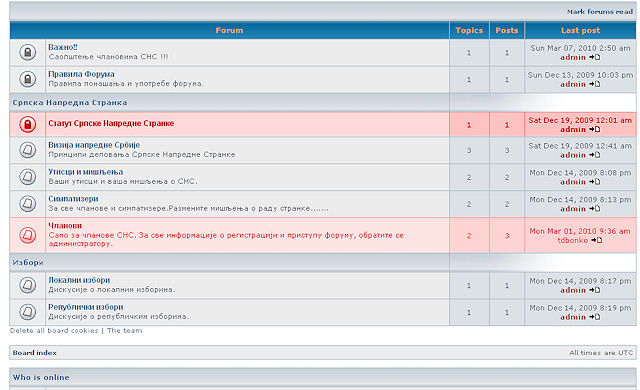Open admin profile in Симпатизери row

click(573, 209)
